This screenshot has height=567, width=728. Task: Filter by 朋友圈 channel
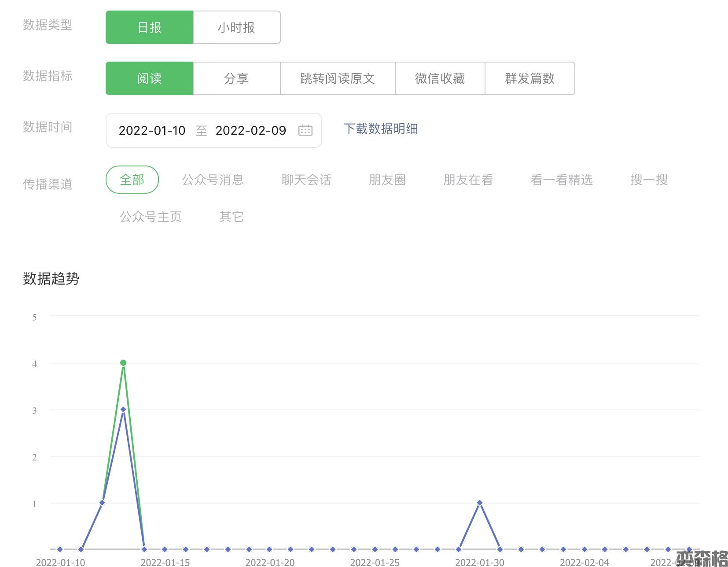click(387, 180)
